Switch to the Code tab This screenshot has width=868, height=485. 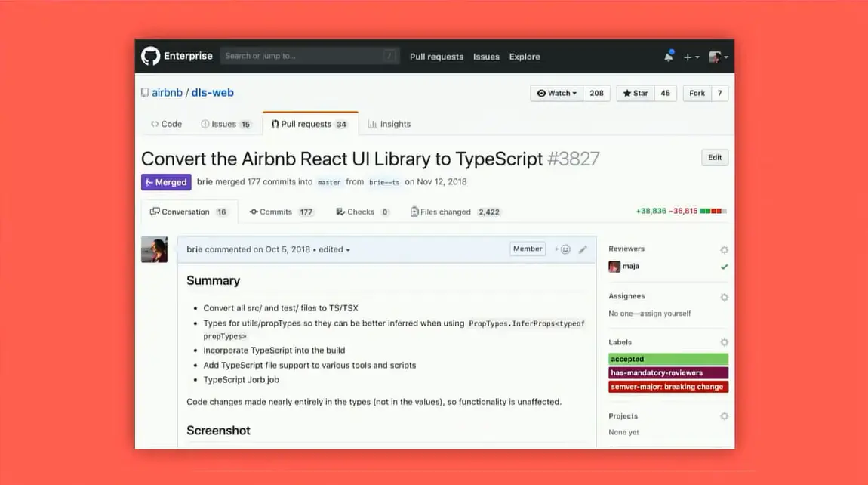(x=166, y=124)
